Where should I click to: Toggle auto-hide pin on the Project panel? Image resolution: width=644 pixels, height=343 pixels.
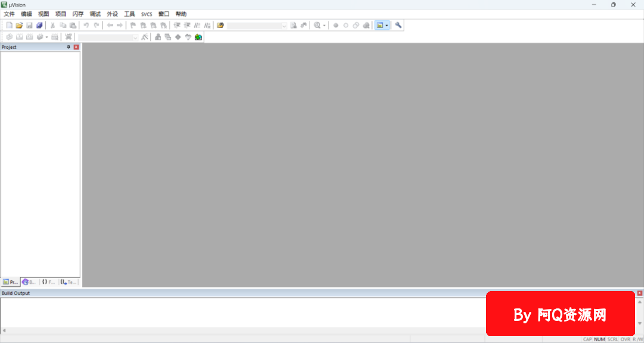click(x=69, y=47)
